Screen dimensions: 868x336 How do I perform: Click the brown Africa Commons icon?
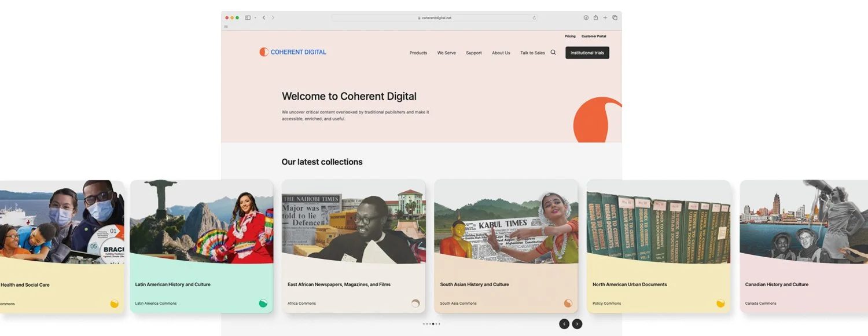[415, 303]
